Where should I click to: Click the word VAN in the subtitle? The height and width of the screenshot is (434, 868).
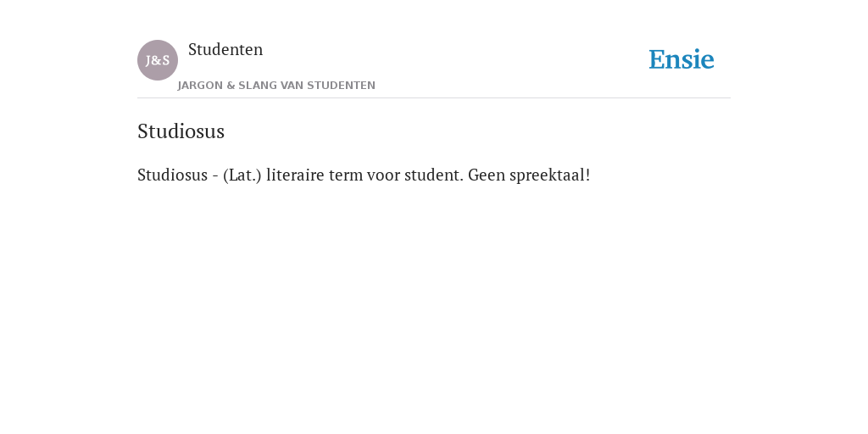(x=292, y=86)
